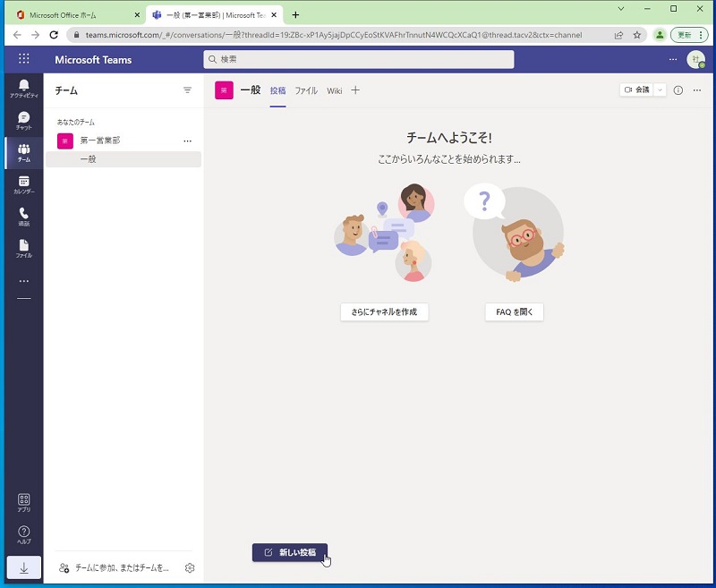Click the Chrome 更新 update button
This screenshot has width=716, height=588.
pyautogui.click(x=689, y=35)
